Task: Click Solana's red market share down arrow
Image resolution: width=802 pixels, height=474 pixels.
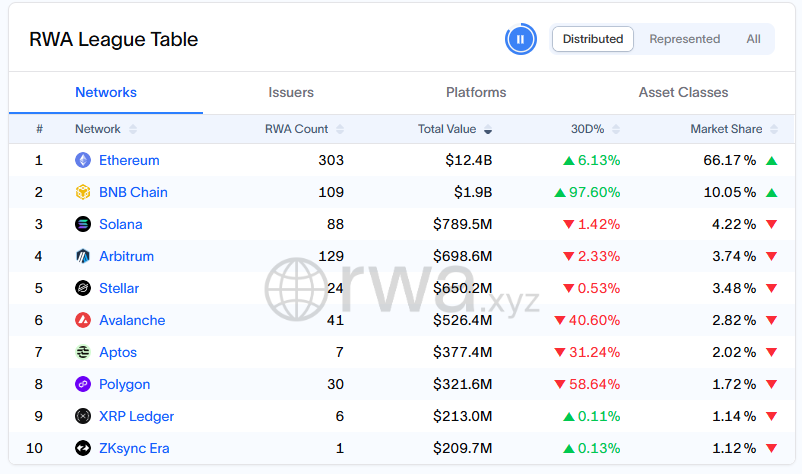Action: pyautogui.click(x=772, y=224)
